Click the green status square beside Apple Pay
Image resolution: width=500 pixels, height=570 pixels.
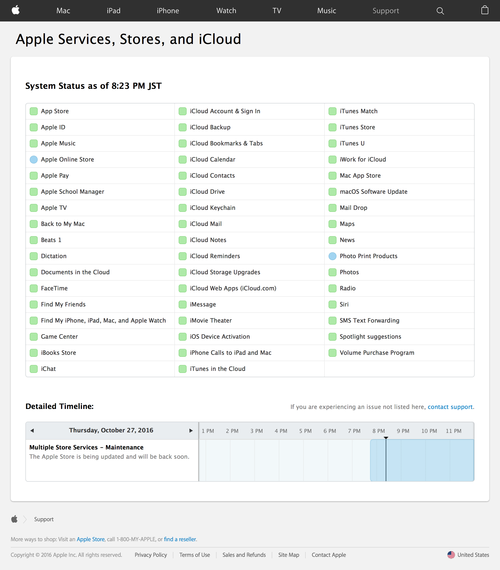(x=34, y=176)
